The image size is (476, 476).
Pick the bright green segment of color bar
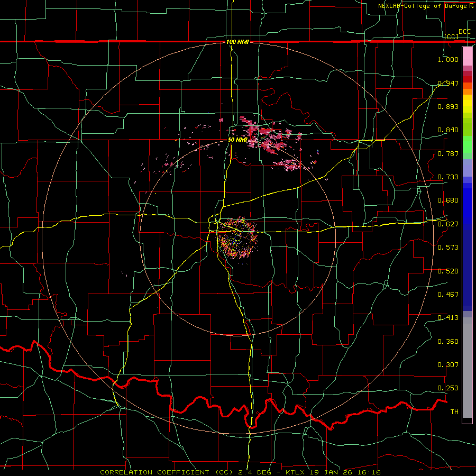click(467, 144)
